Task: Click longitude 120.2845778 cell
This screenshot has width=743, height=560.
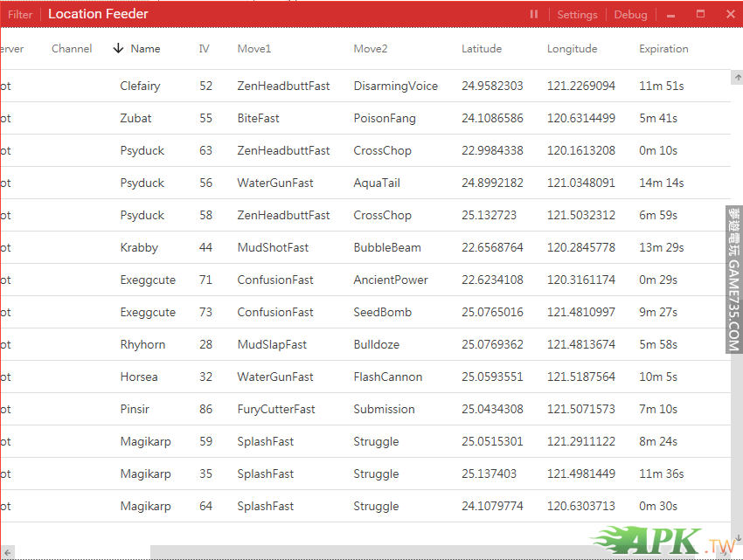Action: [581, 247]
